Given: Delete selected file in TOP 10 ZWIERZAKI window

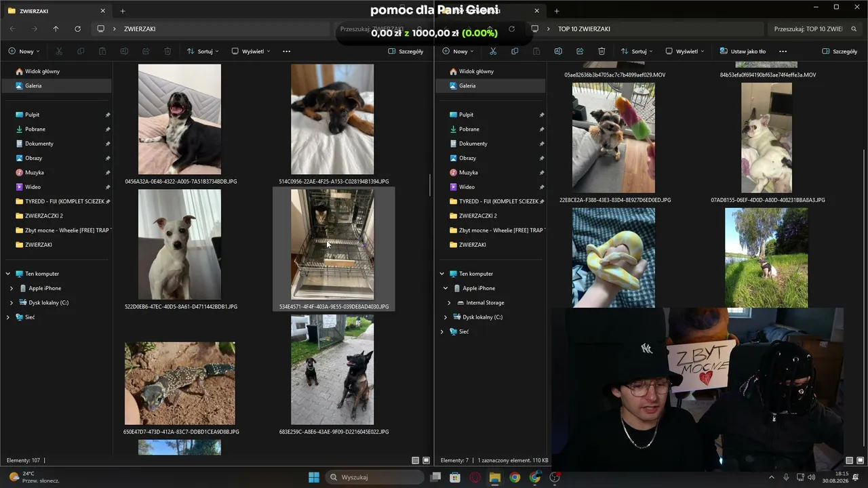Looking at the screenshot, I should coord(601,52).
